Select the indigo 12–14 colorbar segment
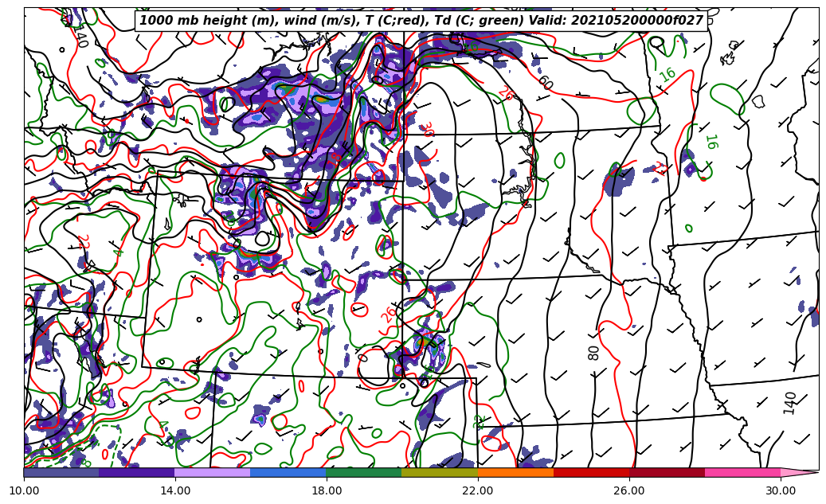 tap(137, 472)
